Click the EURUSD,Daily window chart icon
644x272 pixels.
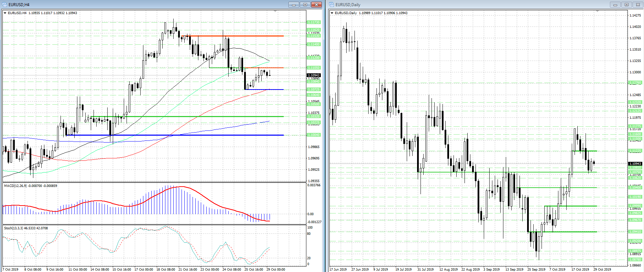pos(331,4)
